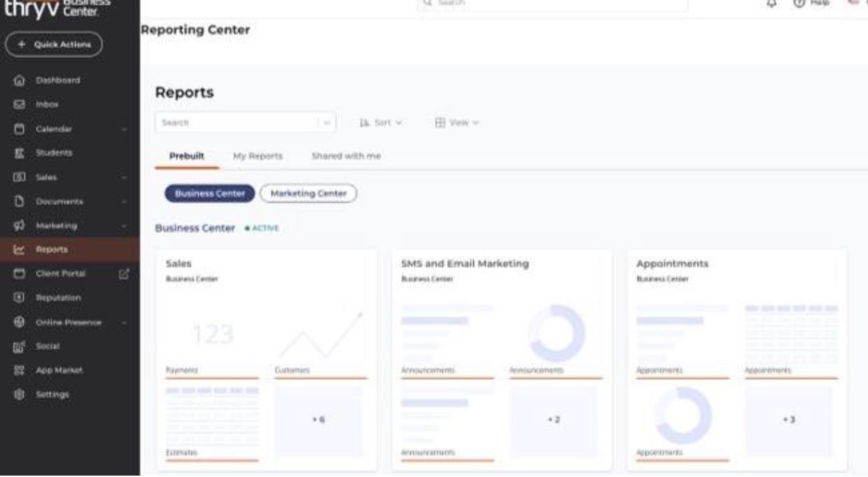Viewport: 868px width, 477px height.
Task: Switch to the My Reports tab
Action: click(258, 156)
